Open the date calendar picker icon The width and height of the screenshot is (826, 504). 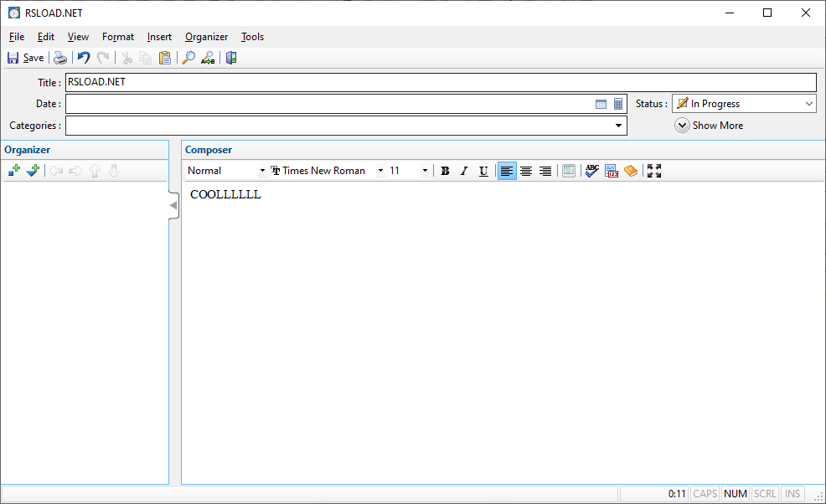601,105
